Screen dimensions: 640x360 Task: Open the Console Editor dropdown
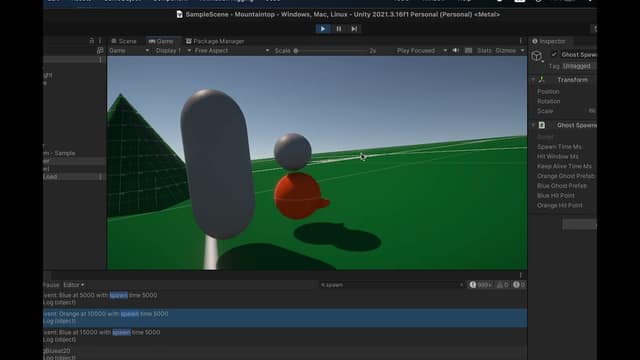[x=73, y=285]
